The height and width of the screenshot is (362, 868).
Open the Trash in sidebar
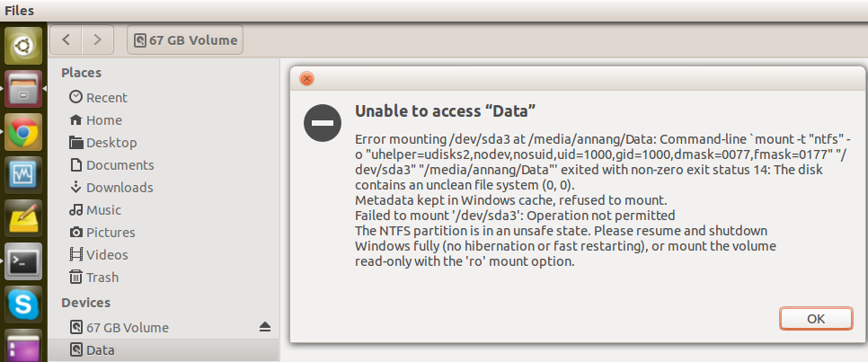102,277
